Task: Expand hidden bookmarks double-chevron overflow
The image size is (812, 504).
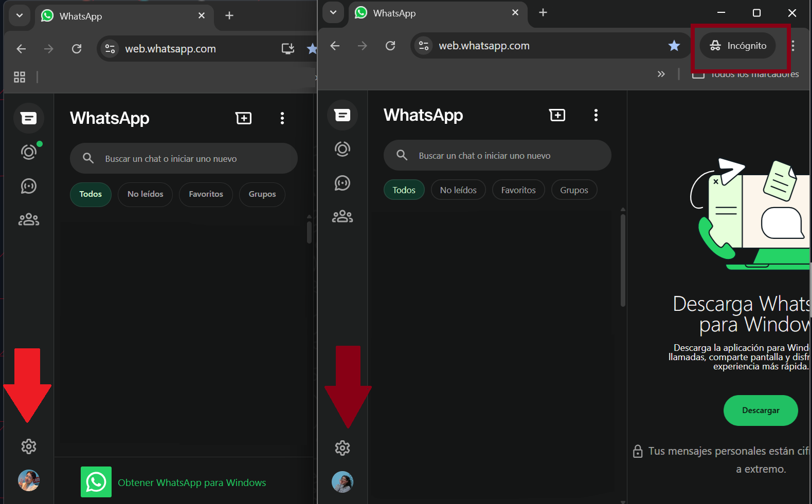Action: coord(661,74)
